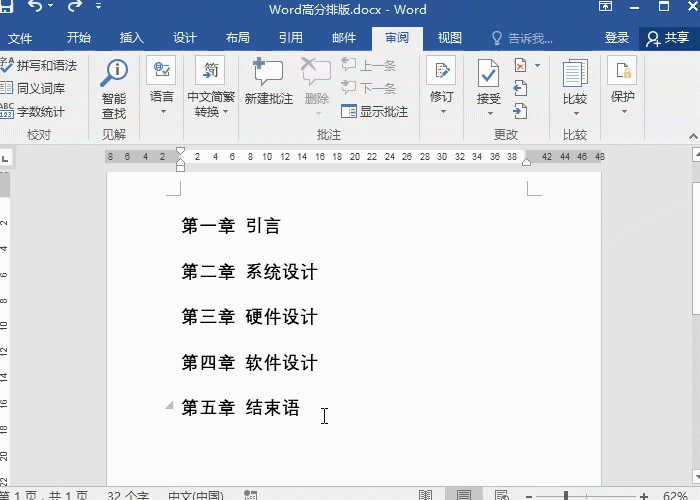Image resolution: width=700 pixels, height=500 pixels.
Task: Click the 告诉我 search box
Action: click(522, 38)
